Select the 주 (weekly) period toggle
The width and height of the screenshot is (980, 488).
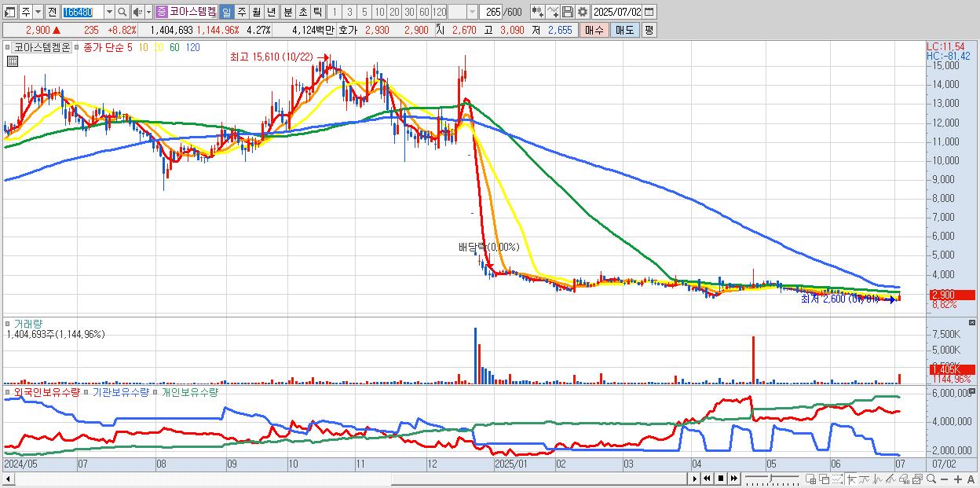[241, 13]
